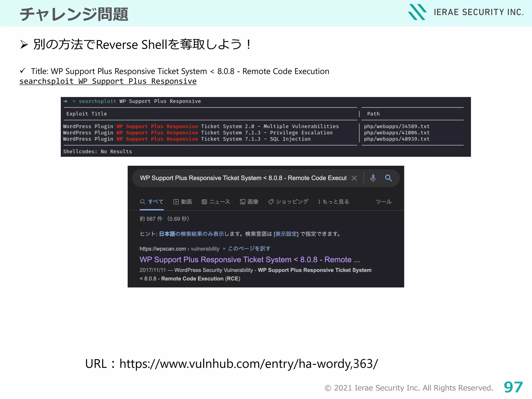Click the Path column header
The width and height of the screenshot is (532, 399).
pos(373,114)
